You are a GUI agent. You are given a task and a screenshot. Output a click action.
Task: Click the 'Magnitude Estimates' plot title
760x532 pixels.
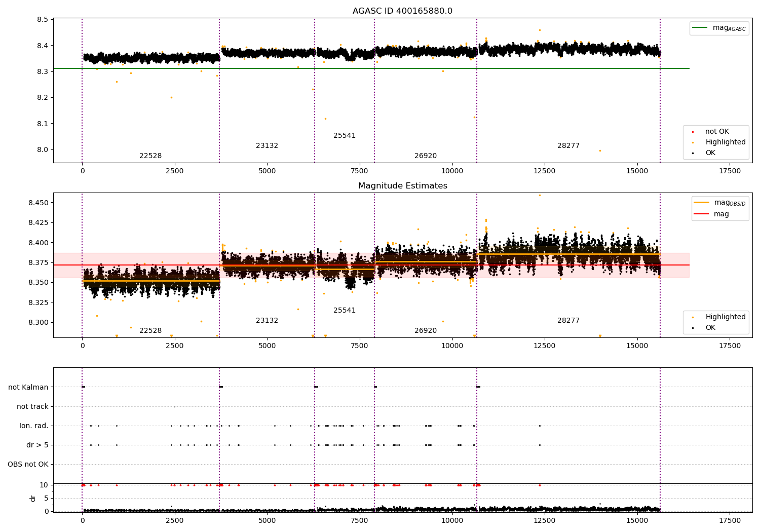(402, 186)
